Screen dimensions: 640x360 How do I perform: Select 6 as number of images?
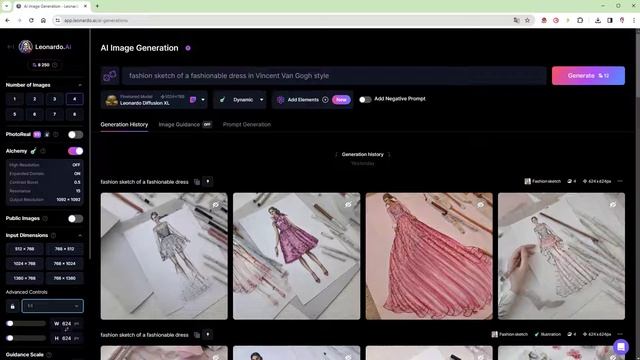34,114
